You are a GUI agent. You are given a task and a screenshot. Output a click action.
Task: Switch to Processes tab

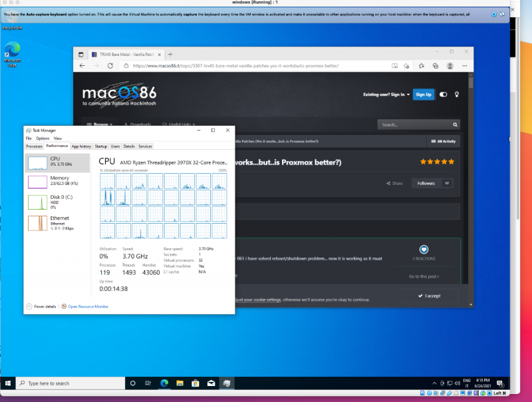35,146
